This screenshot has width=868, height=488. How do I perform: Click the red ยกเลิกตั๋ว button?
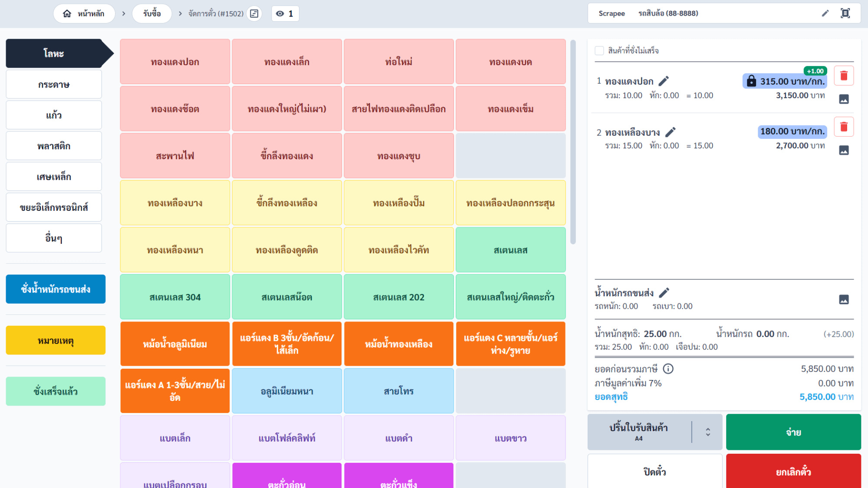793,471
